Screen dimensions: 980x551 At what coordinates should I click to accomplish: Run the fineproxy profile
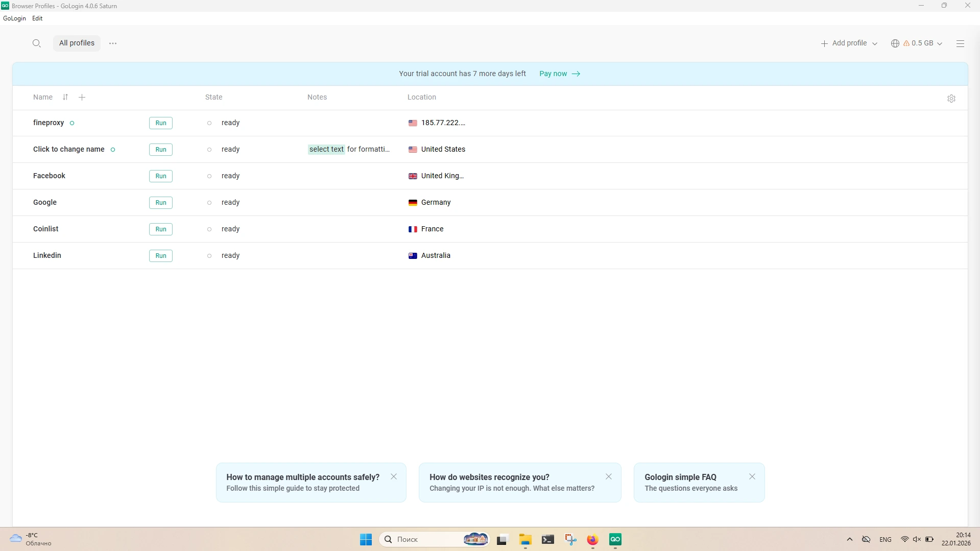161,123
